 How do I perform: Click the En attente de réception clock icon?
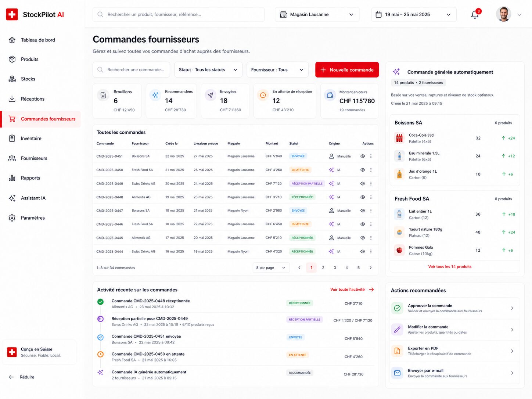pyautogui.click(x=263, y=95)
